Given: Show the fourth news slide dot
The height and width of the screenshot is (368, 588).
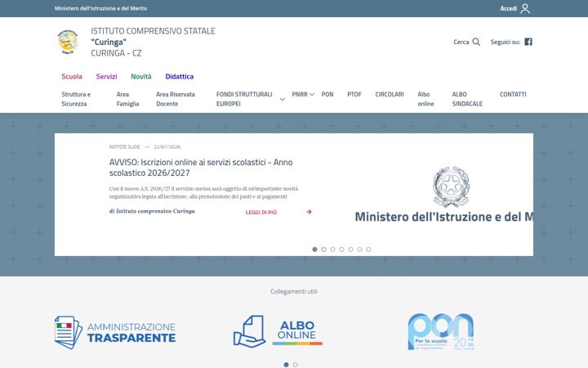Looking at the screenshot, I should tap(341, 249).
